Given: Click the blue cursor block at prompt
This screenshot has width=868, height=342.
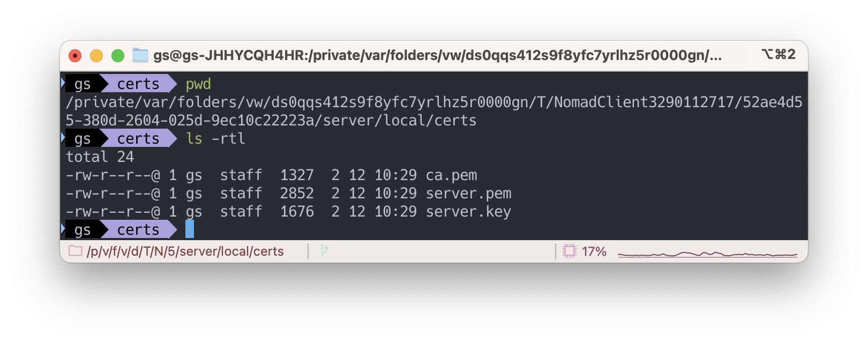Looking at the screenshot, I should (x=190, y=229).
